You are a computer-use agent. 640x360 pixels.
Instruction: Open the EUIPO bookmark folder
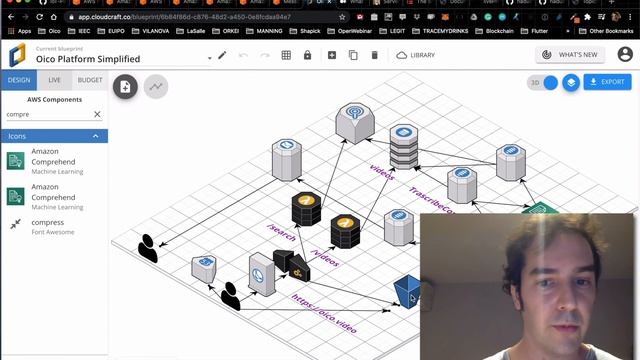[x=111, y=31]
